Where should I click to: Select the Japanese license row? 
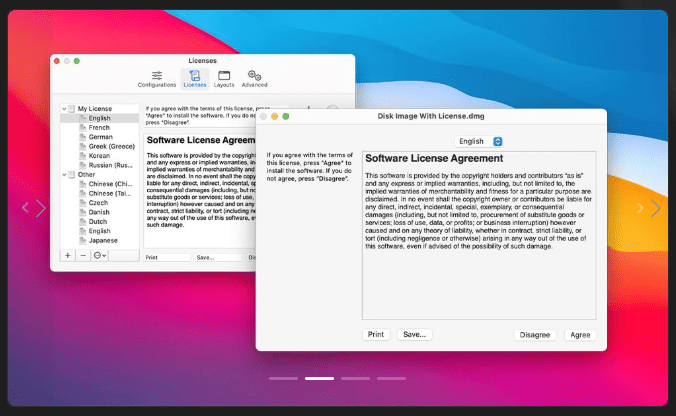click(100, 241)
